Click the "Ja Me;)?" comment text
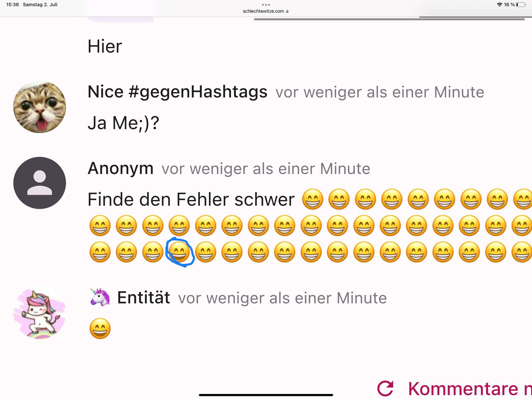Screen dimensions: 532x399 tap(123, 123)
